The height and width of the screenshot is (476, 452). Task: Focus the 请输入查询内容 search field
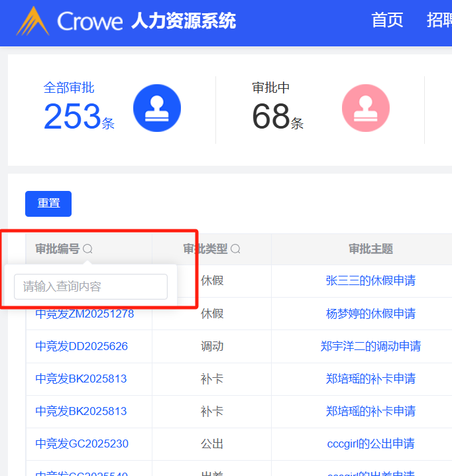pyautogui.click(x=91, y=286)
